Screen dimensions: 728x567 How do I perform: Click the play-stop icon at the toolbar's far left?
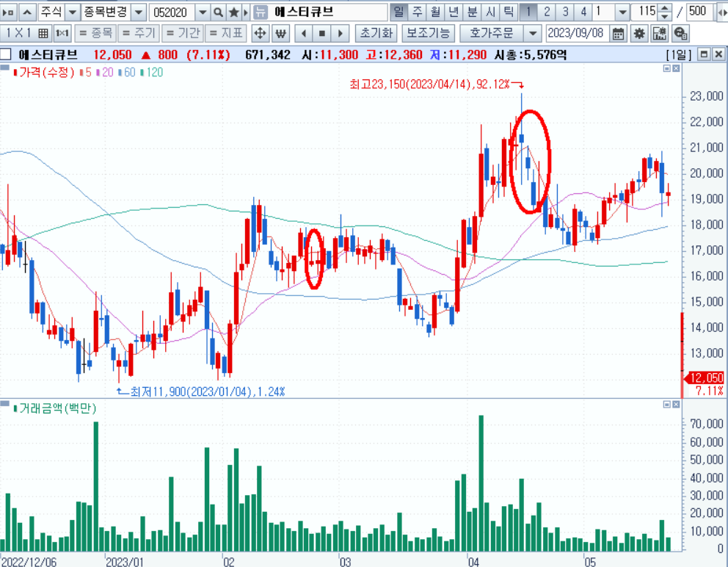9,12
